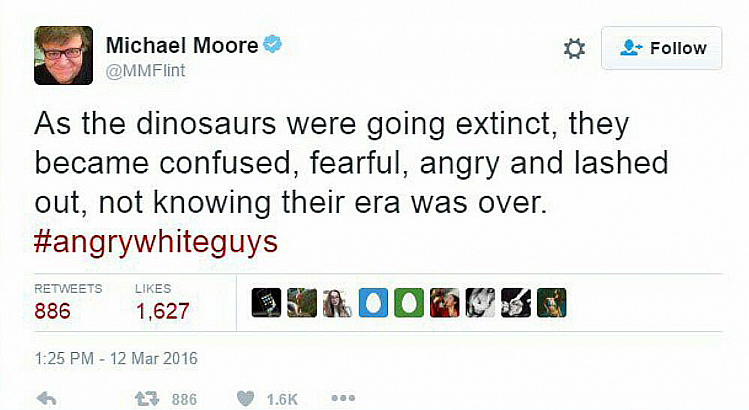View the 1,627 likes list
This screenshot has height=410, width=749.
coord(162,311)
